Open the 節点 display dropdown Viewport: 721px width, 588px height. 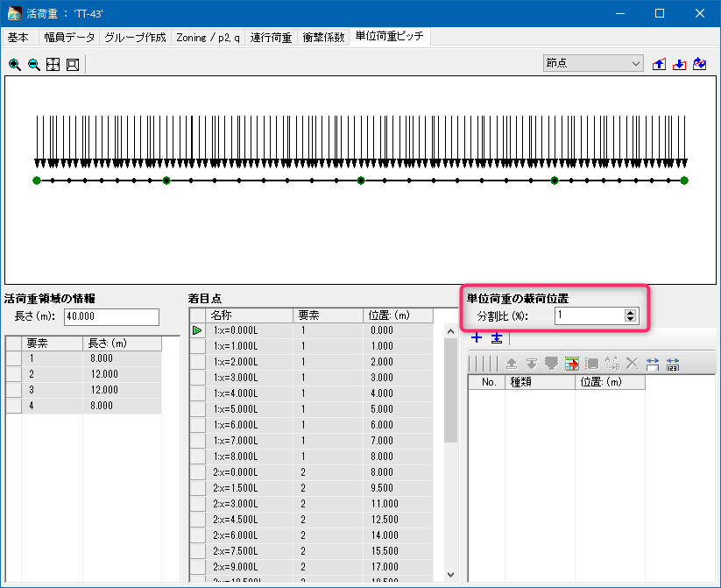[x=592, y=63]
